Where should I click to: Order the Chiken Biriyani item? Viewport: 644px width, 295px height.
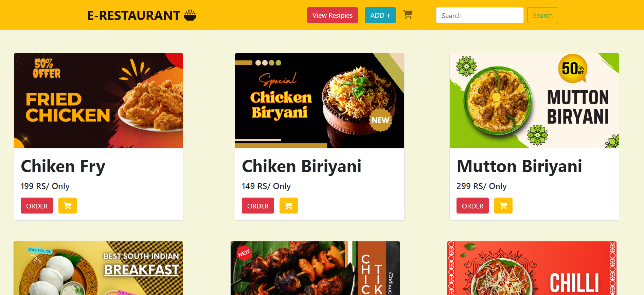tap(258, 206)
